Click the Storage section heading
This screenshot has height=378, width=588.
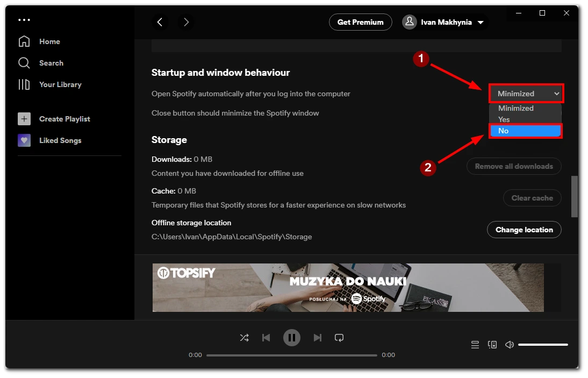point(169,140)
